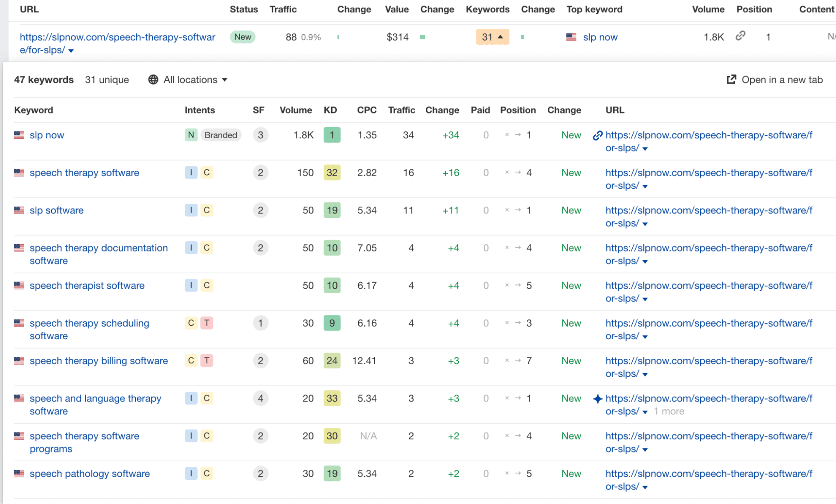This screenshot has width=836, height=504.
Task: Click the globe icon beside All locations
Action: point(153,79)
